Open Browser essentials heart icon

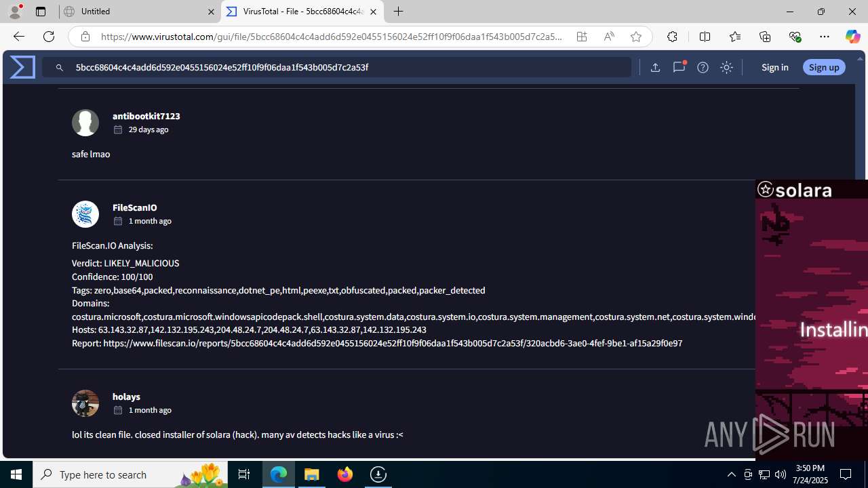tap(795, 37)
